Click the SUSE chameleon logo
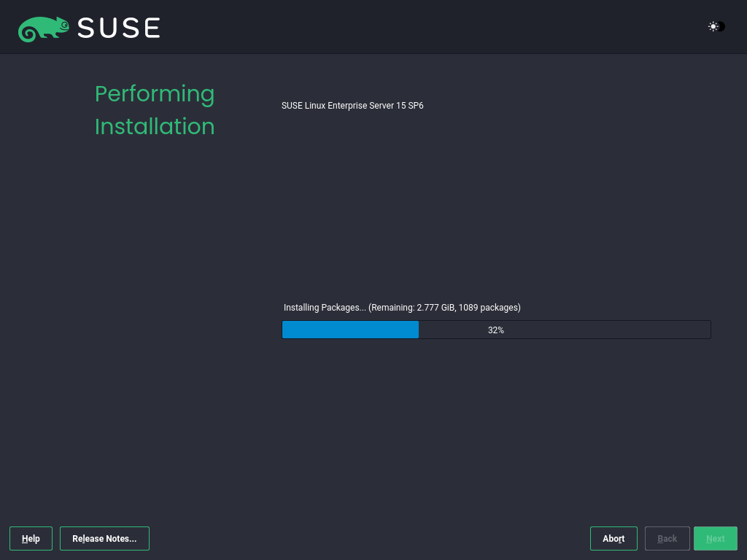 (x=44, y=28)
